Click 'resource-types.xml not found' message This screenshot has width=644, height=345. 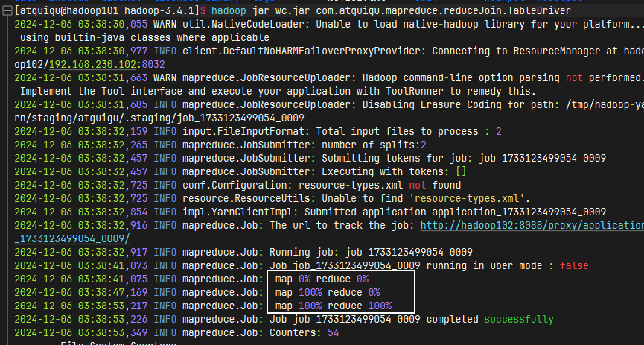pyautogui.click(x=380, y=185)
